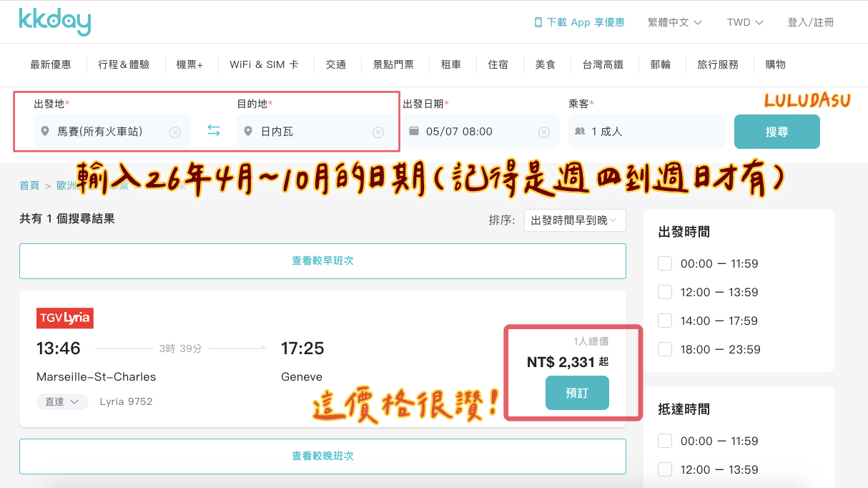Clear the 馬賽(所有火車站) field using its X icon
The height and width of the screenshot is (488, 868).
176,131
